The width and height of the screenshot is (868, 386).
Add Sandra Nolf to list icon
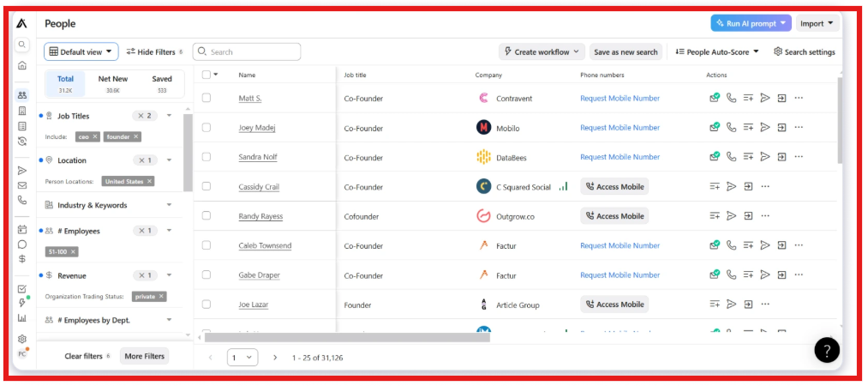tap(748, 157)
